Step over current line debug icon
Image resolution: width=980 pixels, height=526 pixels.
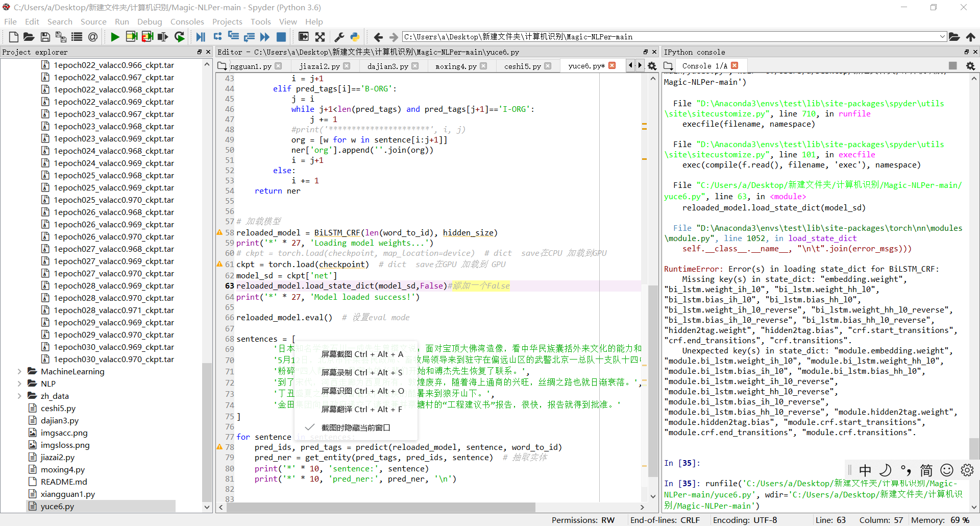point(218,37)
